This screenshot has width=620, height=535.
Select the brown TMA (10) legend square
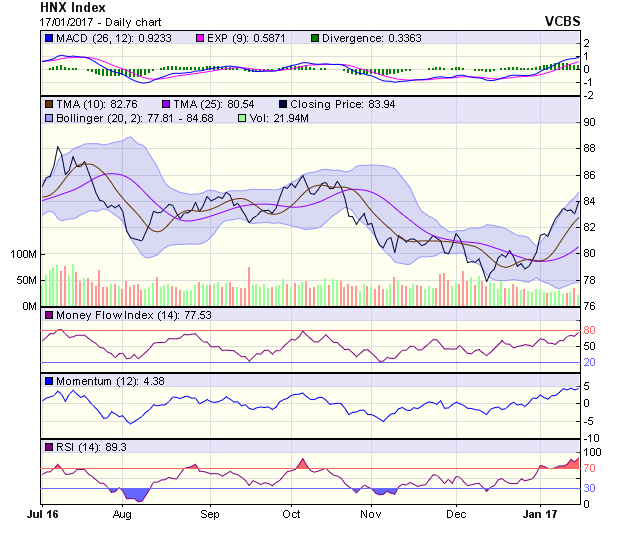tap(49, 104)
